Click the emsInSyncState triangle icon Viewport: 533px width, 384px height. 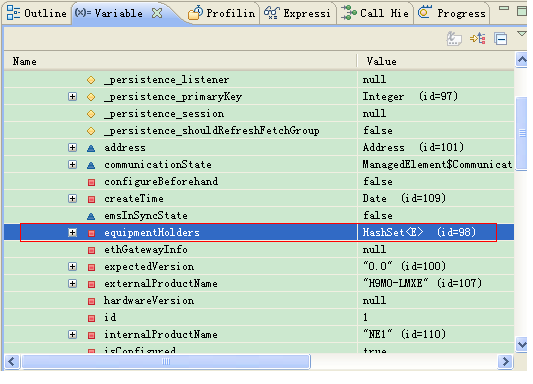(91, 216)
